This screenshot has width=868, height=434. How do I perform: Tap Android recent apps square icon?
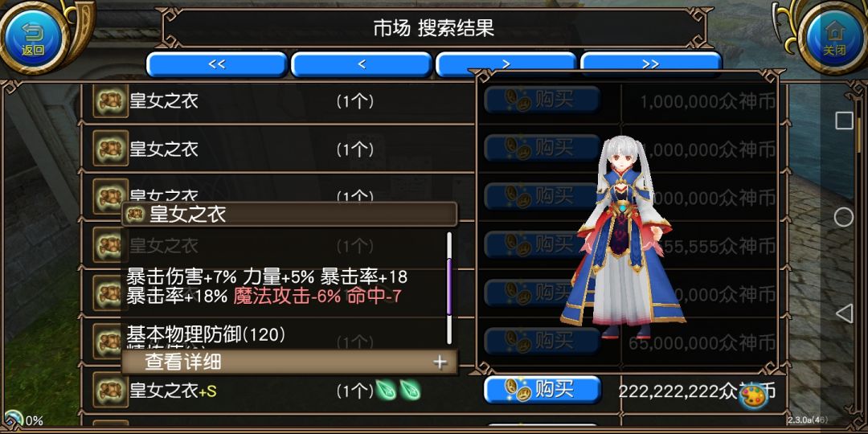[844, 121]
